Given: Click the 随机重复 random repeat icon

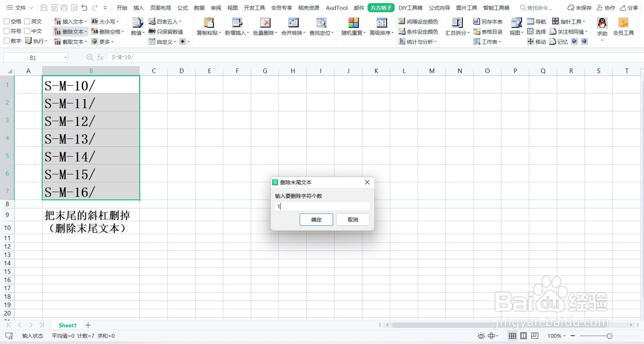Looking at the screenshot, I should (353, 23).
